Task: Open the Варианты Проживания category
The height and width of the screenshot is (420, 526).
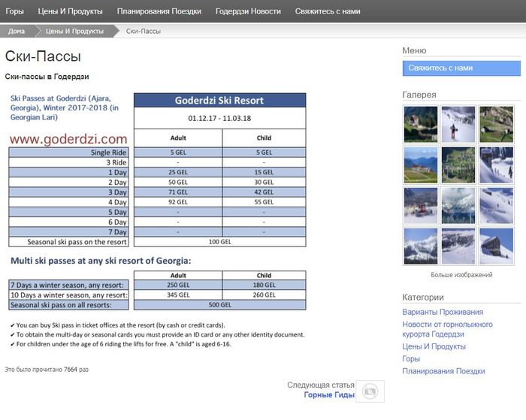Action: 442,312
